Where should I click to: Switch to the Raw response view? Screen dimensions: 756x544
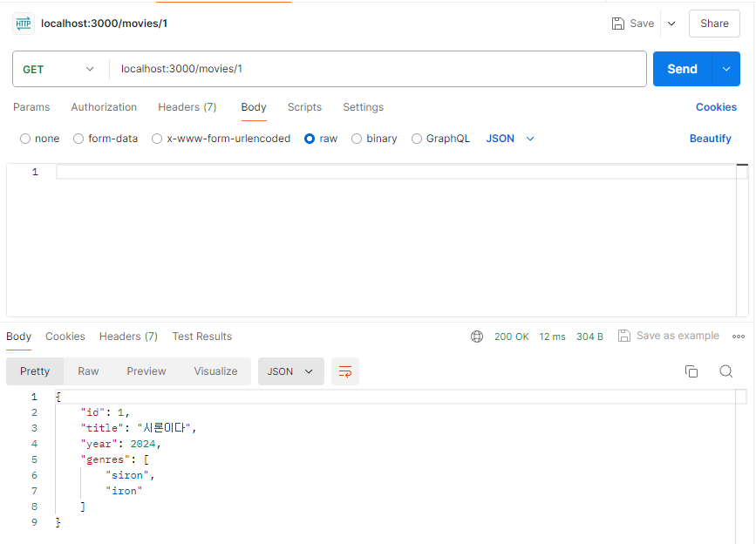(88, 371)
